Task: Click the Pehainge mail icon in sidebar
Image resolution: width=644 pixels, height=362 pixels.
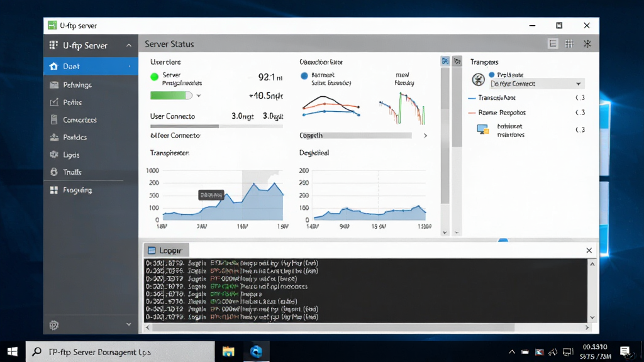Action: pyautogui.click(x=54, y=85)
